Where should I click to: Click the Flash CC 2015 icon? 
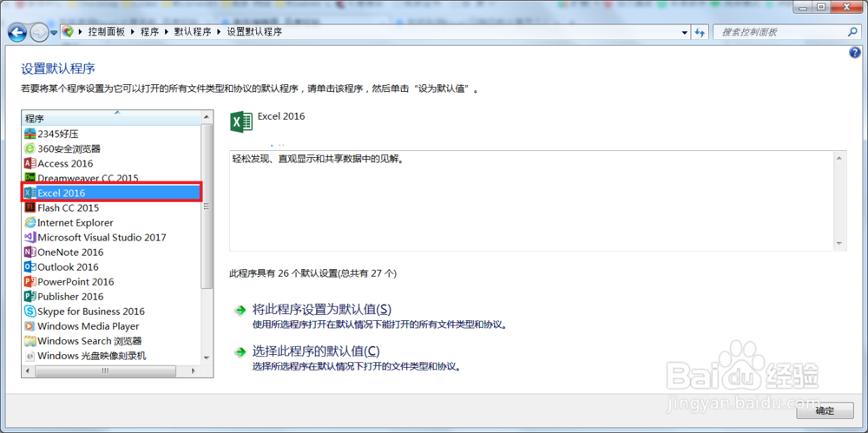pyautogui.click(x=30, y=207)
